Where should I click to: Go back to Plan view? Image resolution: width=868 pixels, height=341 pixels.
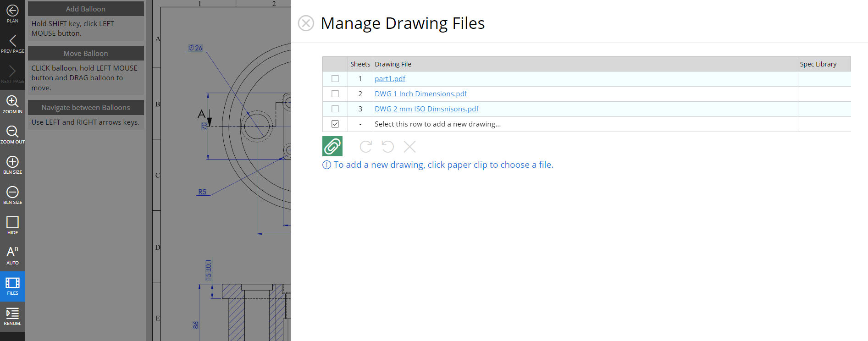[x=12, y=14]
